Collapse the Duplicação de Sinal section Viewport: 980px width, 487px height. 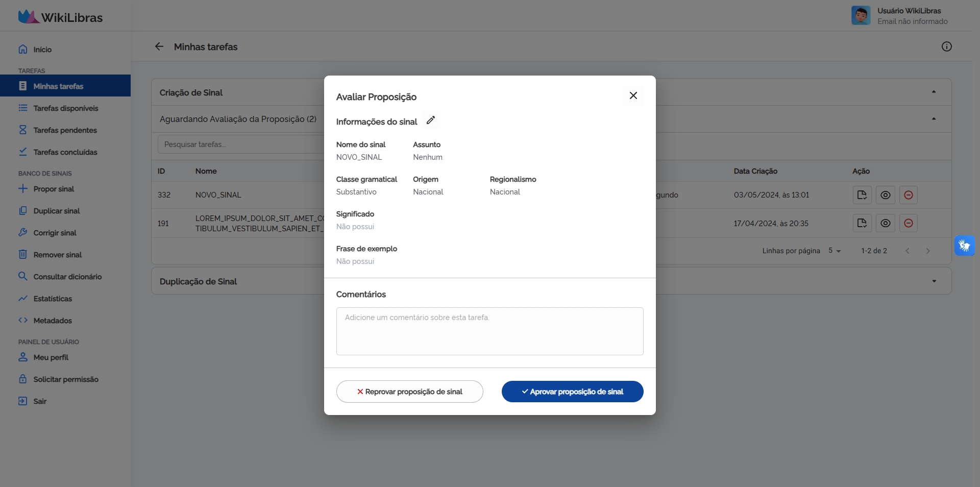934,281
